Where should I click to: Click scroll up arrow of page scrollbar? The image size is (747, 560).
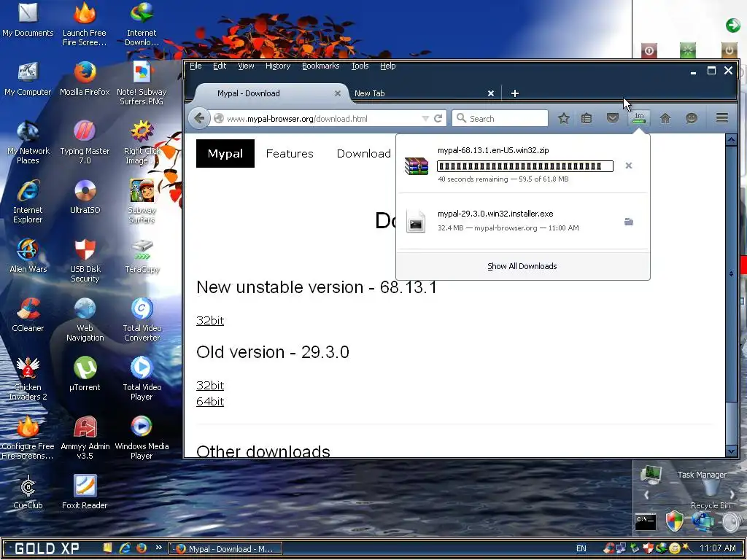click(731, 139)
